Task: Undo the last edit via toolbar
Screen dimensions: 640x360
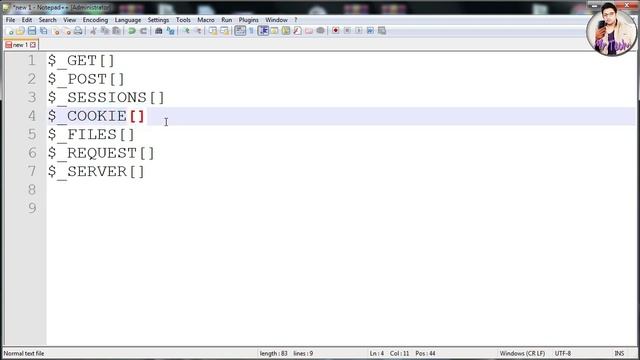Action: click(131, 31)
